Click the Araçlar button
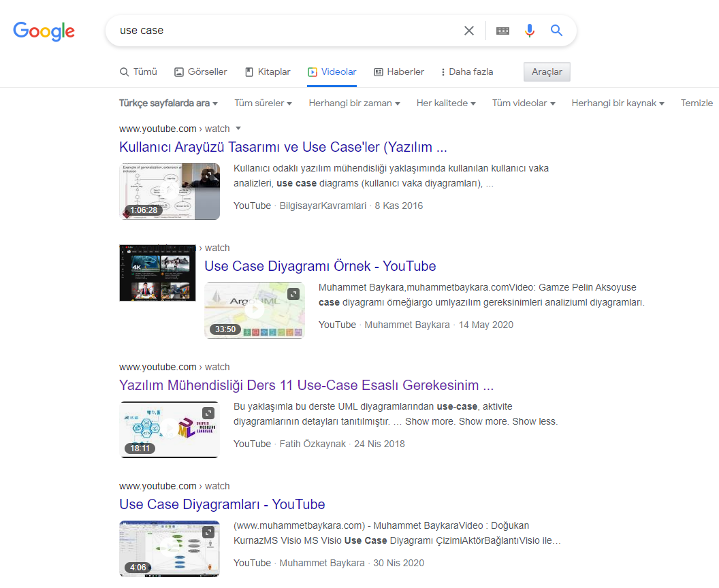The width and height of the screenshot is (719, 588). tap(547, 72)
